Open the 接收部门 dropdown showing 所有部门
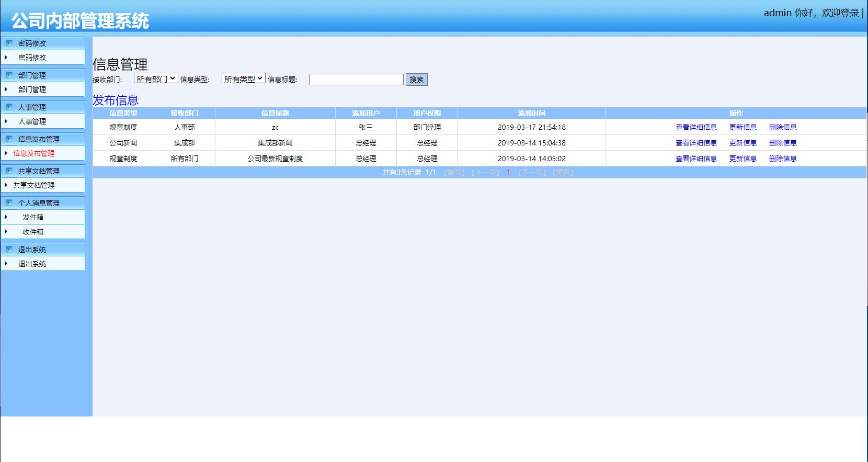This screenshot has height=462, width=868. coord(156,79)
